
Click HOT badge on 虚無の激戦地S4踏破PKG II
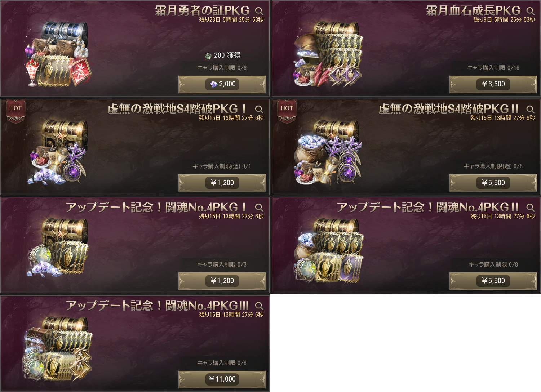(x=287, y=111)
